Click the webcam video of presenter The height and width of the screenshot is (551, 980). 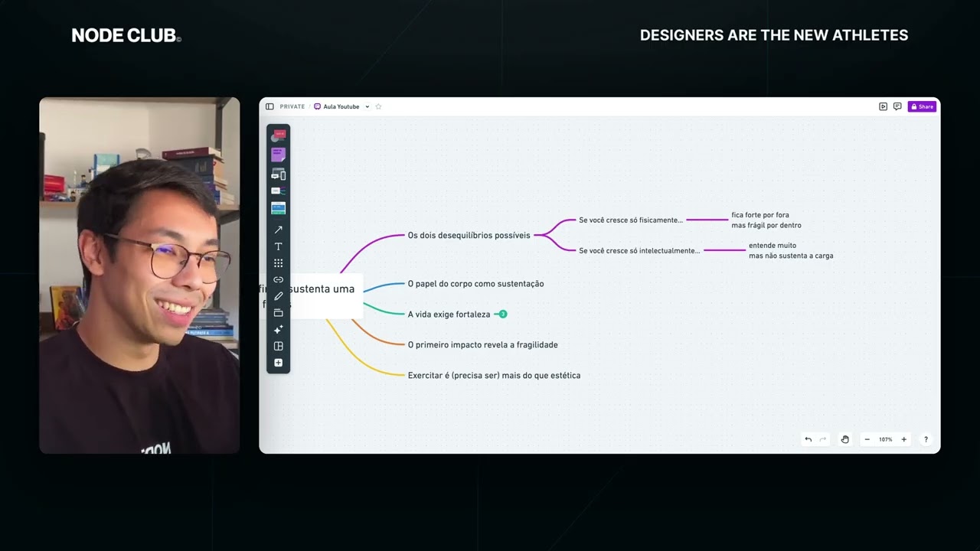tap(139, 275)
